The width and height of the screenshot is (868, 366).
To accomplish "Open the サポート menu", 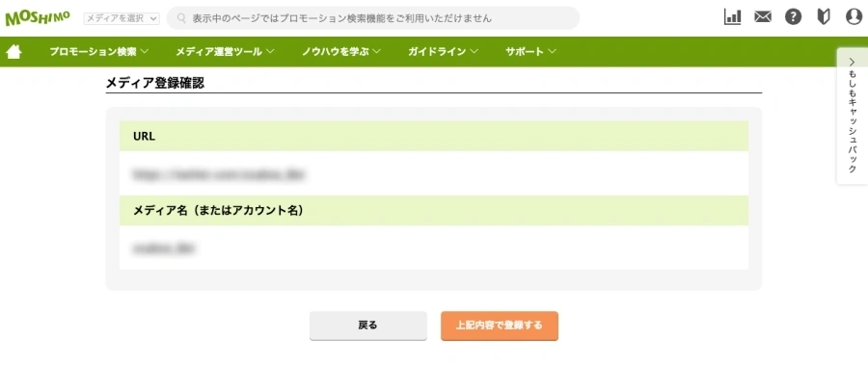I will (x=530, y=52).
